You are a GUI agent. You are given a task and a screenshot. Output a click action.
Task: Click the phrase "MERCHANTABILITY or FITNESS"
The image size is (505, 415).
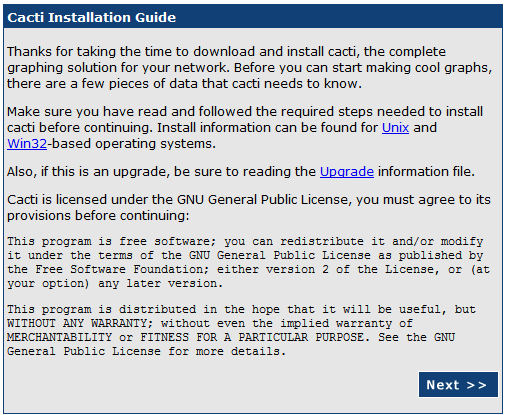click(x=98, y=337)
